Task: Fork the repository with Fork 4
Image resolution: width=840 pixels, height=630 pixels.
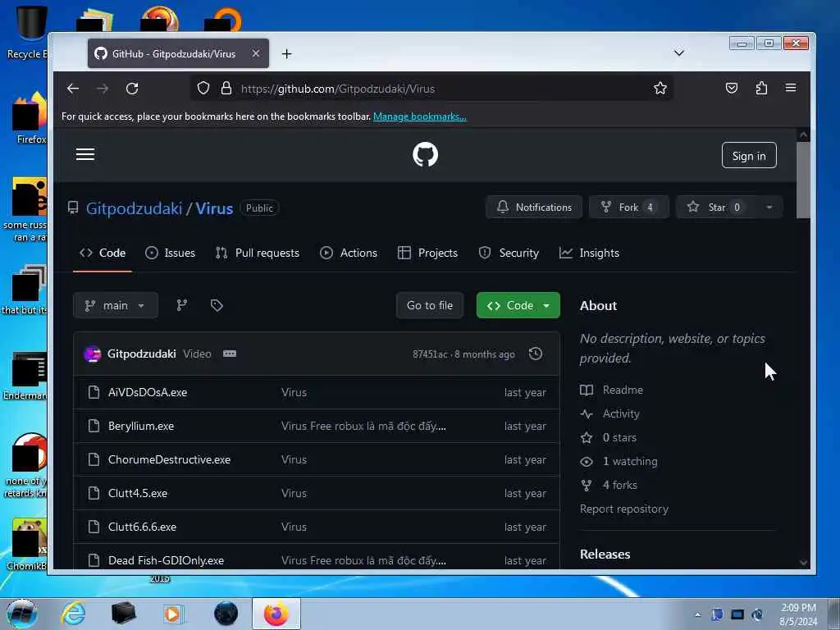Action: click(x=629, y=208)
